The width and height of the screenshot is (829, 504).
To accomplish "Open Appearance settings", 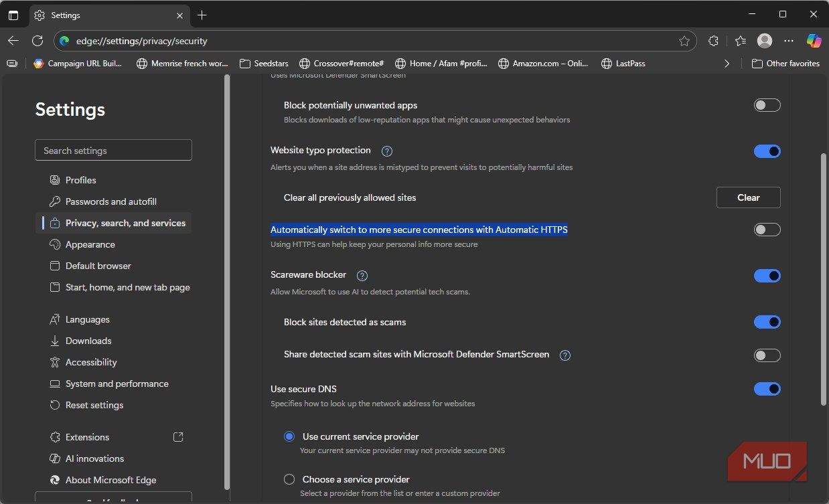I will pyautogui.click(x=113, y=244).
